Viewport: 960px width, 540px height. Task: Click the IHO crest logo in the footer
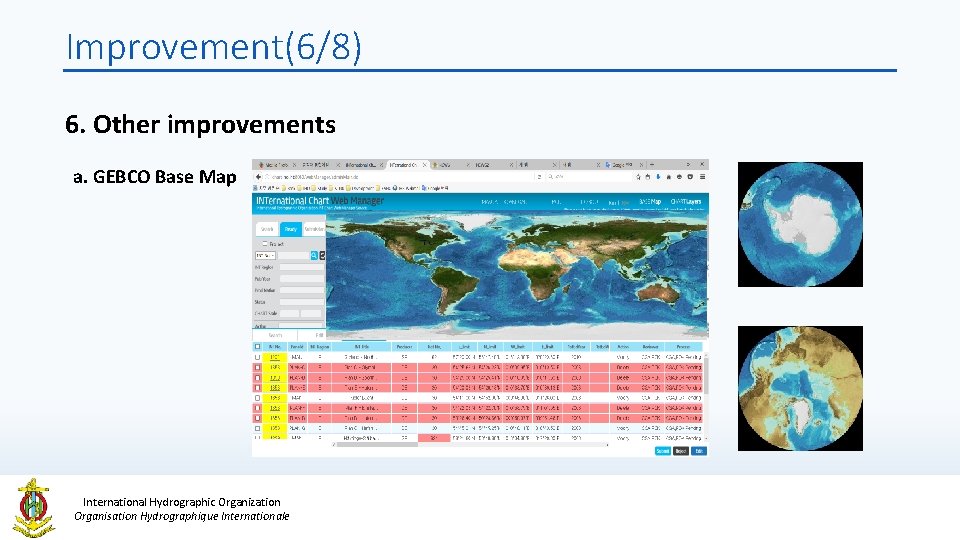click(x=34, y=508)
